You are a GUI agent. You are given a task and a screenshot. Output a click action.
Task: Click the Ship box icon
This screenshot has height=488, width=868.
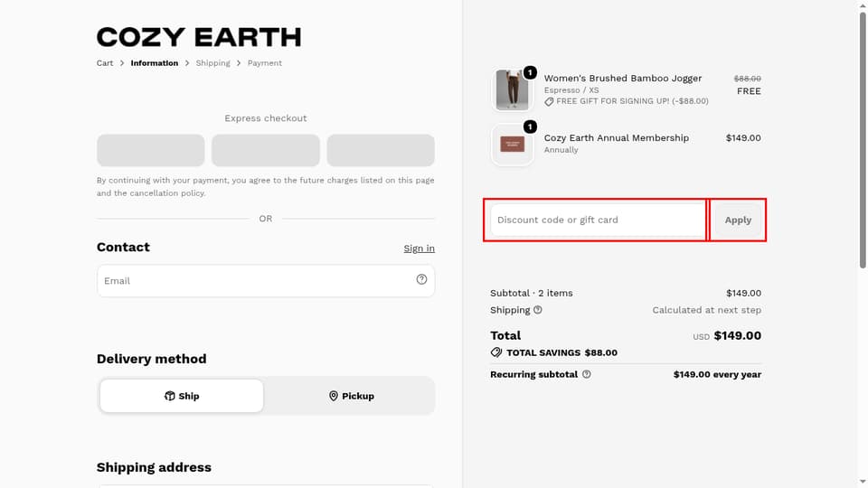click(169, 396)
